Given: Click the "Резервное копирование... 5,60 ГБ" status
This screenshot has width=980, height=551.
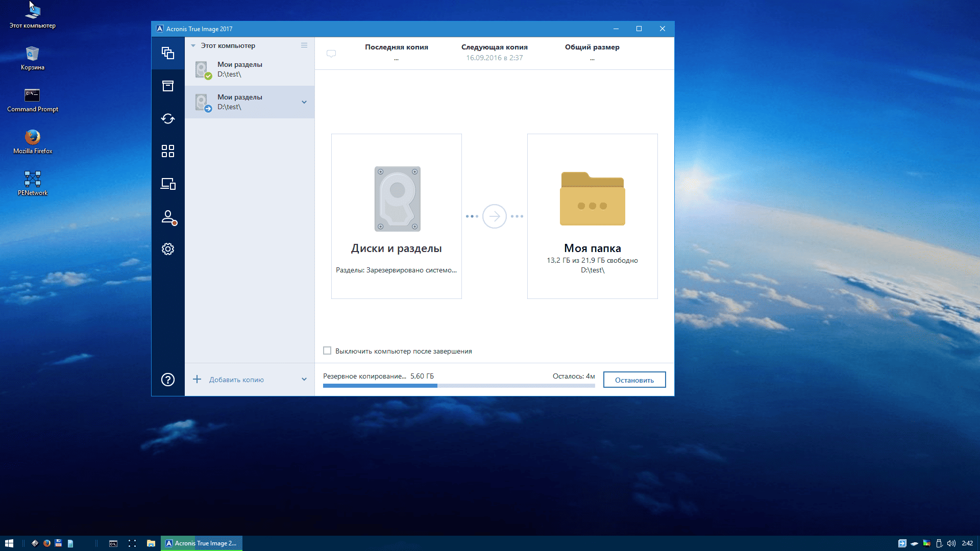Looking at the screenshot, I should 379,376.
